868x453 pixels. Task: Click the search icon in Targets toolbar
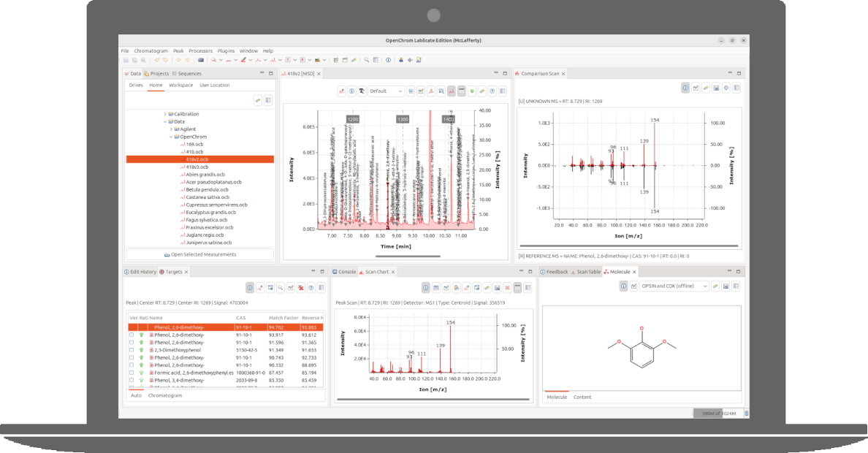coord(280,288)
